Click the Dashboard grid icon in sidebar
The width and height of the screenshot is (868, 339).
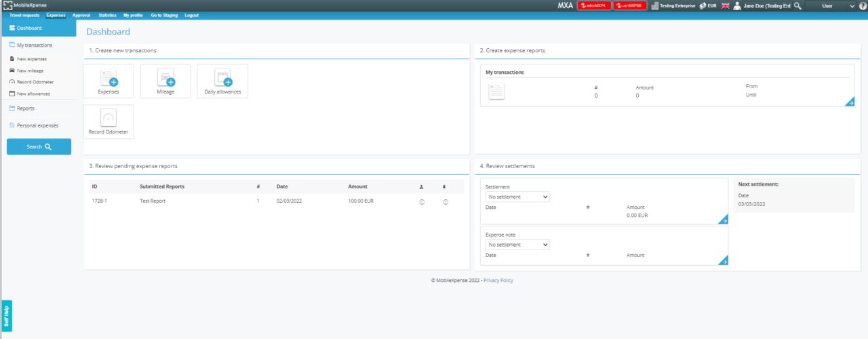pos(12,28)
